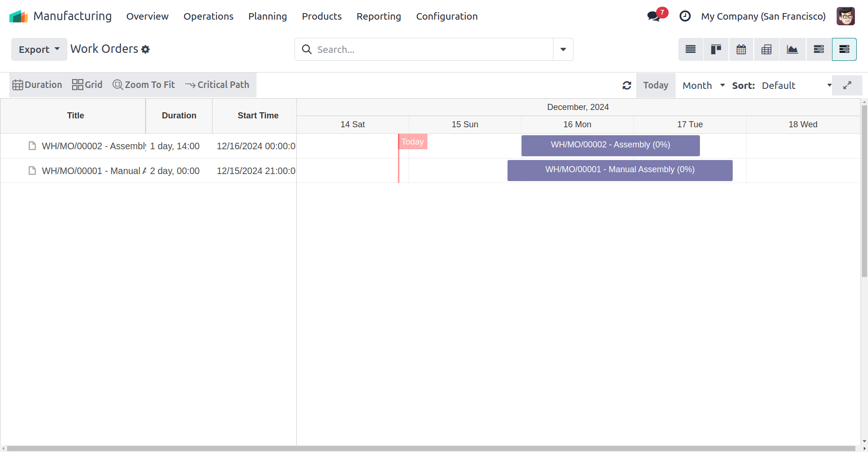Click the refresh Gantt icon
The width and height of the screenshot is (868, 452).
(x=627, y=86)
